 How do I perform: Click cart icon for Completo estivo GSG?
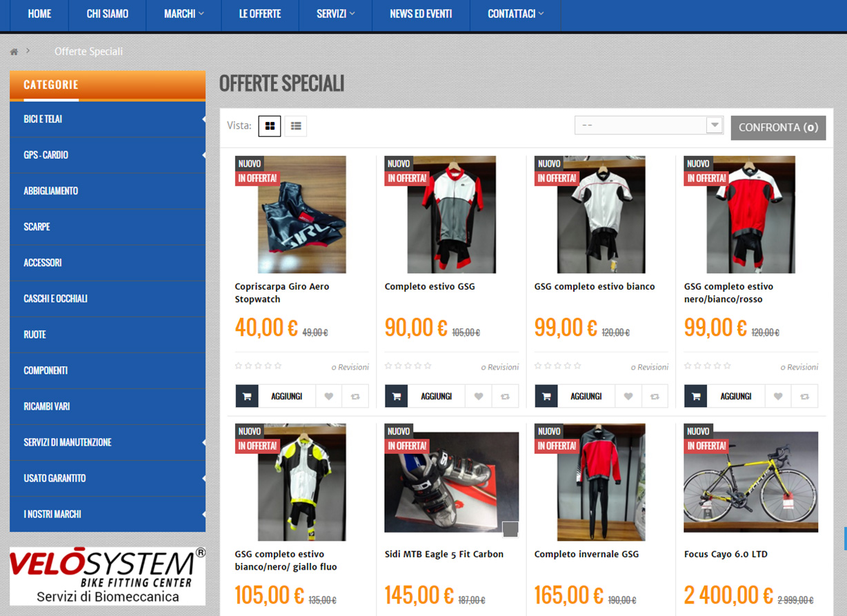(x=397, y=396)
